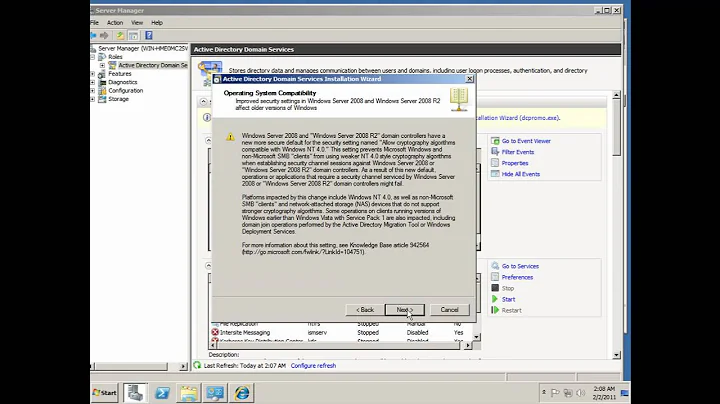Click Configure refresh link
The width and height of the screenshot is (720, 404).
click(313, 366)
